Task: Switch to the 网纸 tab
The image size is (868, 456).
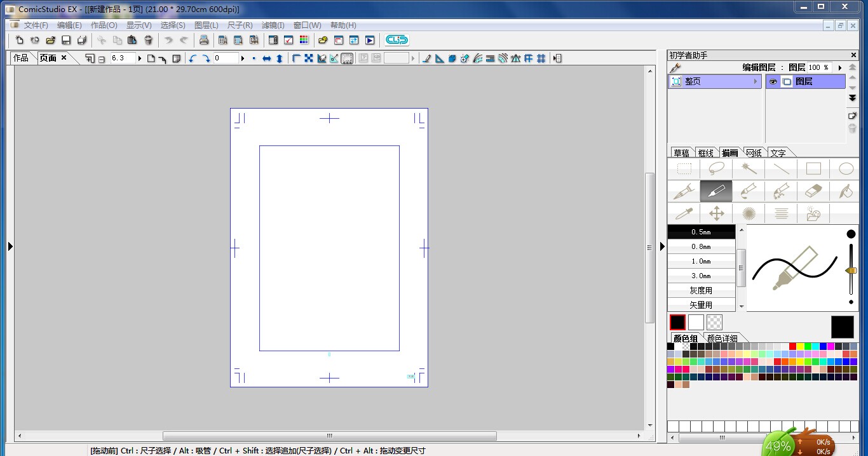Action: pyautogui.click(x=754, y=153)
